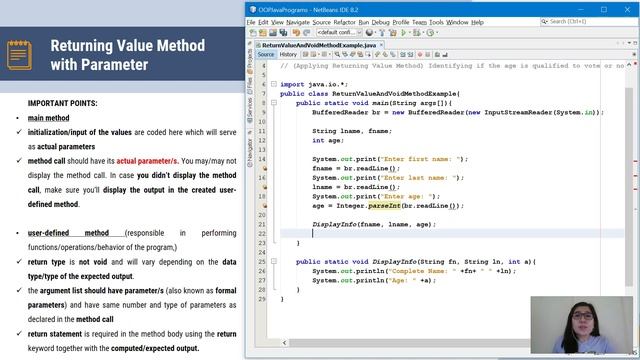
Task: Click line number 22 in gutter
Action: pyautogui.click(x=262, y=233)
